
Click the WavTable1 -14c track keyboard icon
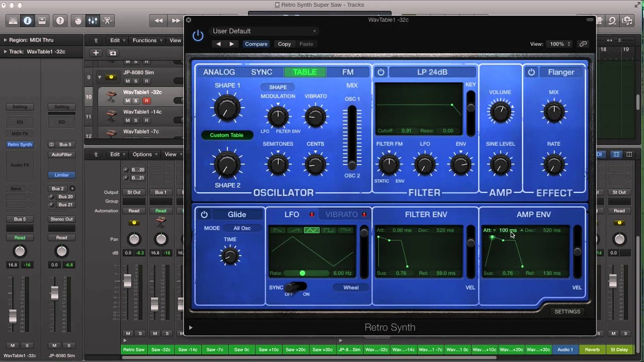111,115
